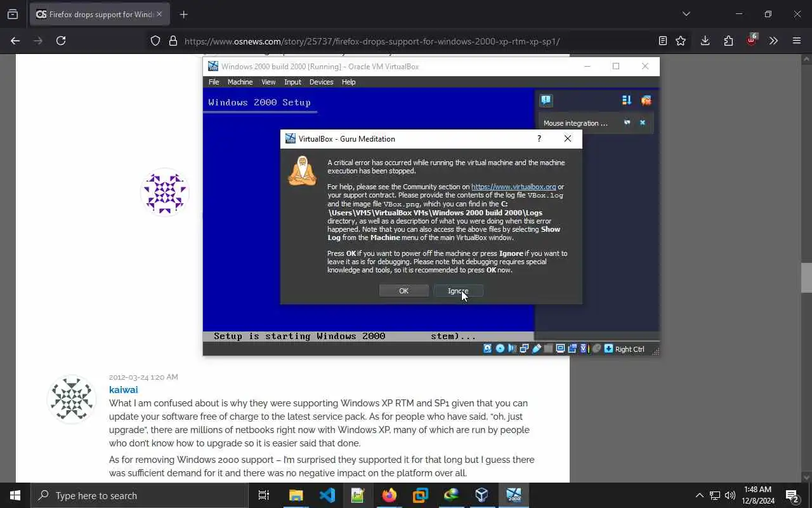This screenshot has height=508, width=812.
Task: Click the site padlock icon
Action: [173, 41]
